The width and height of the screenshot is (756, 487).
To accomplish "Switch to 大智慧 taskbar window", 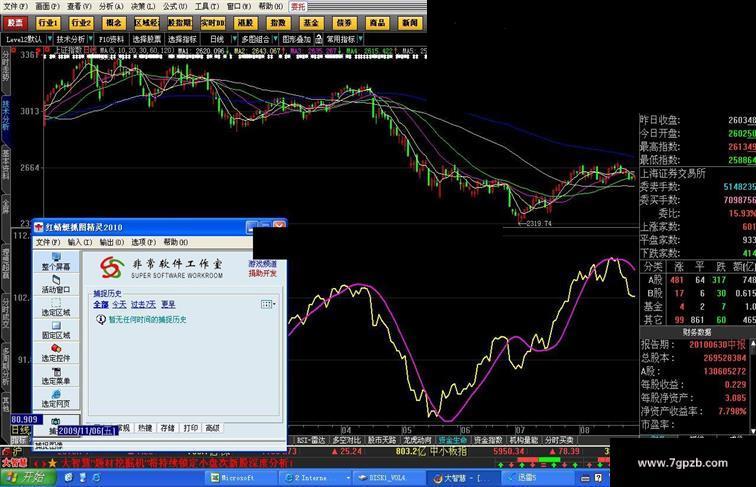I will [x=462, y=478].
